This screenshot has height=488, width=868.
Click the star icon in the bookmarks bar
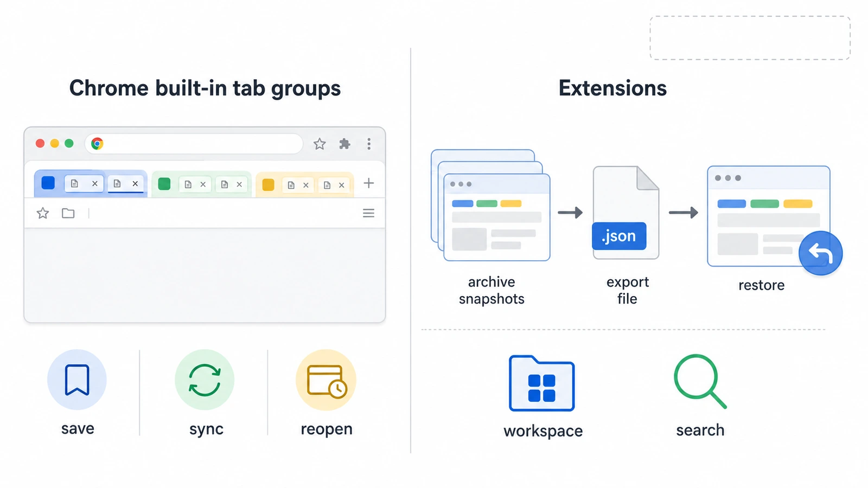coord(43,213)
